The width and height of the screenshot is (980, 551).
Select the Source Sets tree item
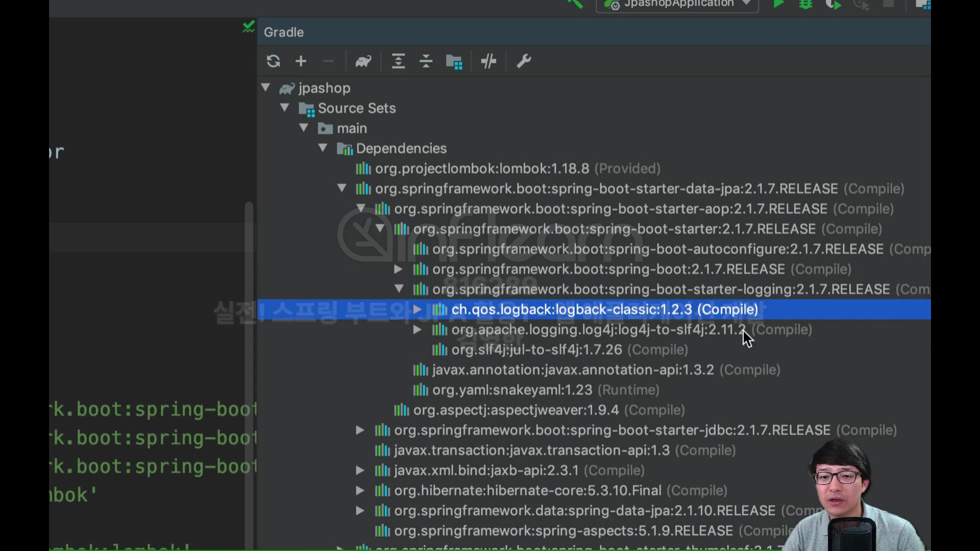[357, 108]
